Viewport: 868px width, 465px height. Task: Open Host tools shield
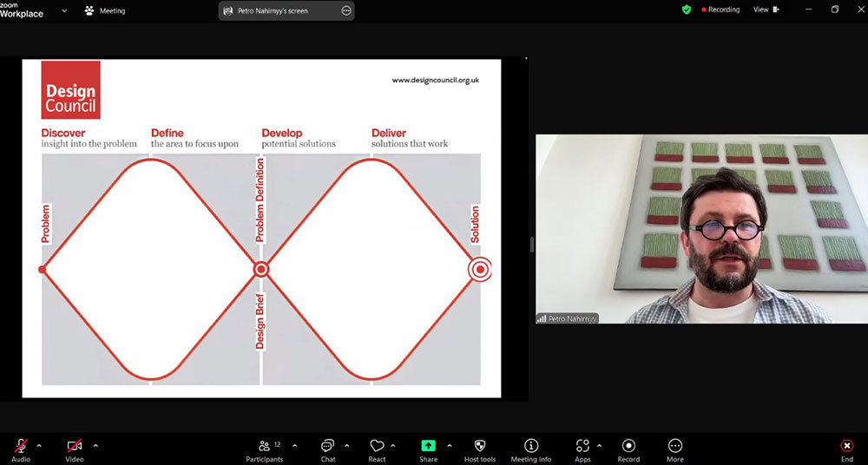480,449
